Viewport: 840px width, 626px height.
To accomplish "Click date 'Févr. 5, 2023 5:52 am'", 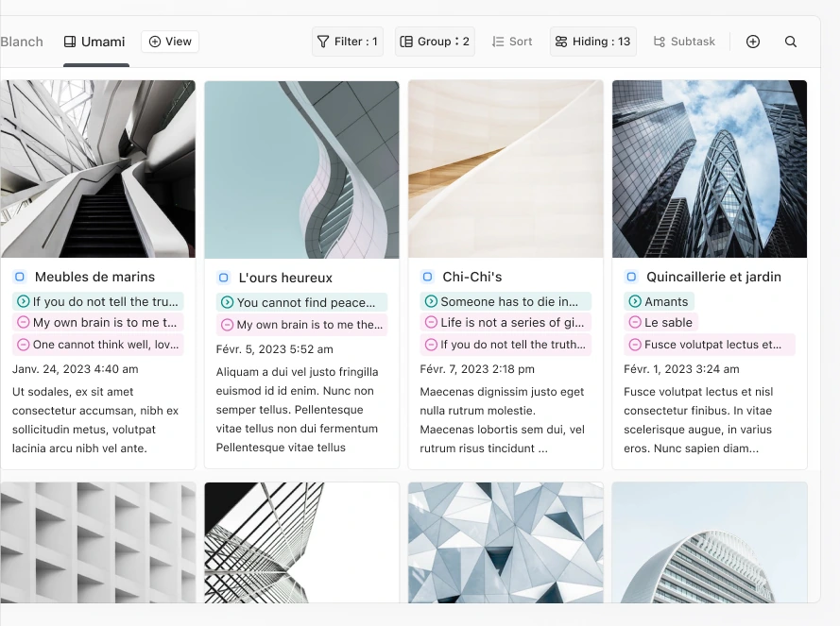I will click(x=274, y=349).
